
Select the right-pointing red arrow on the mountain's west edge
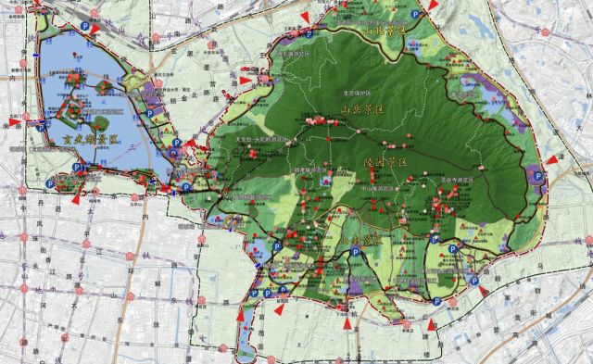[x=246, y=81]
